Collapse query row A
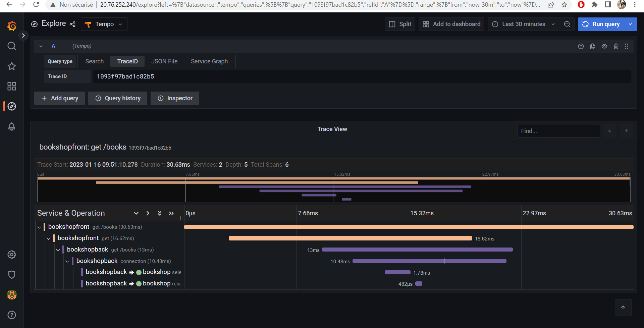This screenshot has width=644, height=328. (41, 46)
